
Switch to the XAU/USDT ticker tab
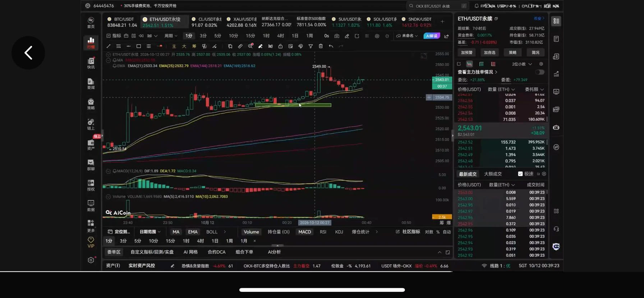pyautogui.click(x=241, y=22)
